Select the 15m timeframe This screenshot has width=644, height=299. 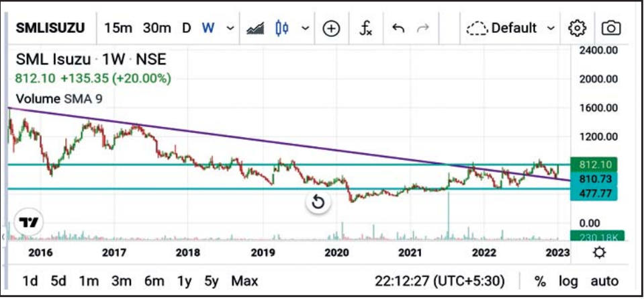click(x=118, y=28)
